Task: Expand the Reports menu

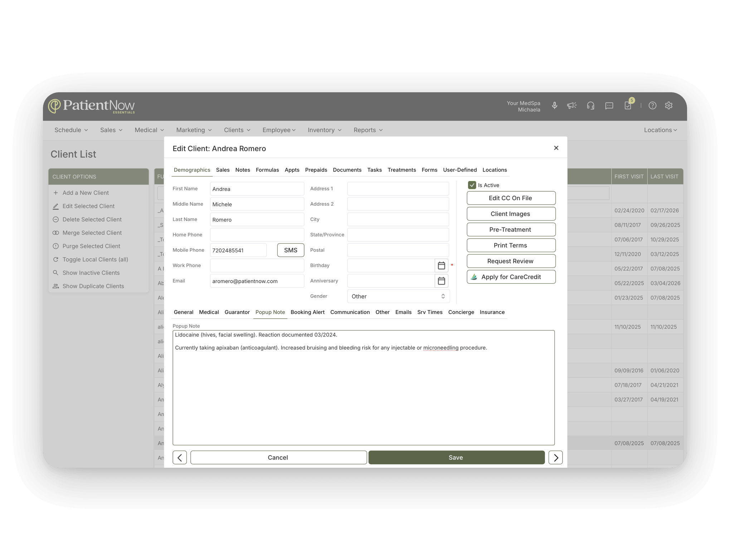Action: pos(368,130)
